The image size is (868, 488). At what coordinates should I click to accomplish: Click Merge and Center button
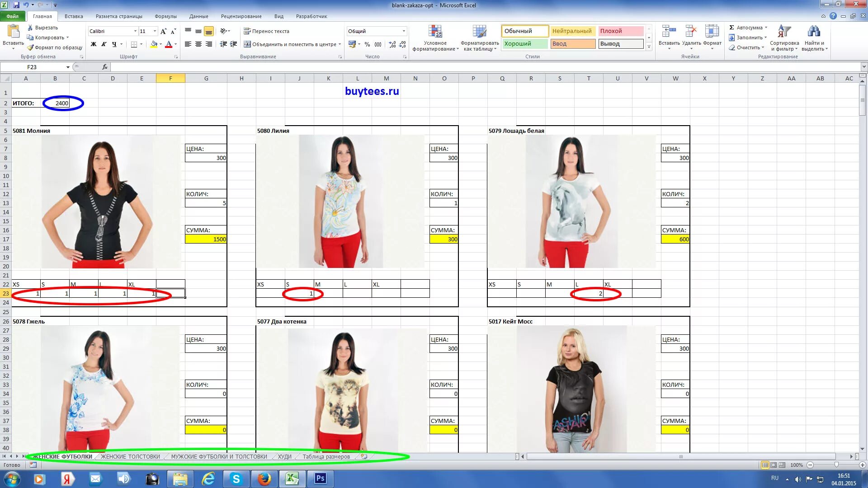point(289,44)
